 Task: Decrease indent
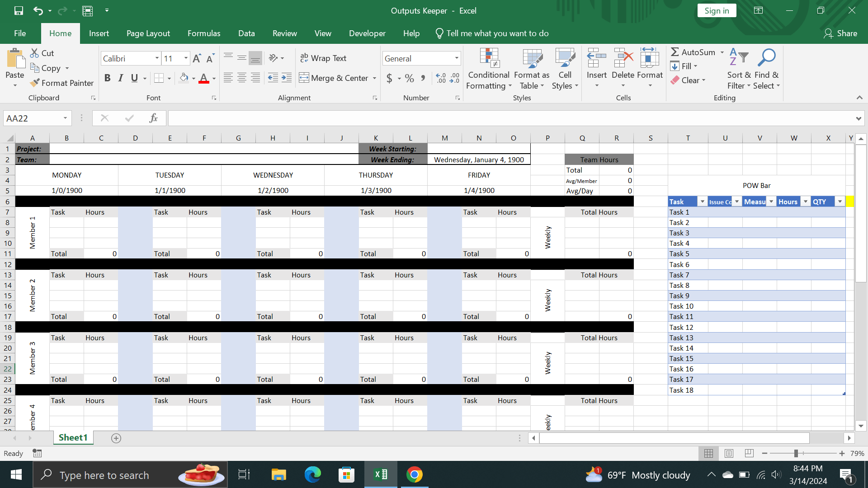pos(273,78)
